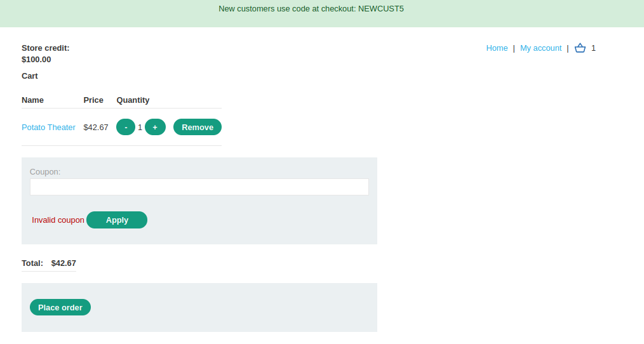Click the Coupon field label
This screenshot has width=644, height=344.
[x=45, y=172]
